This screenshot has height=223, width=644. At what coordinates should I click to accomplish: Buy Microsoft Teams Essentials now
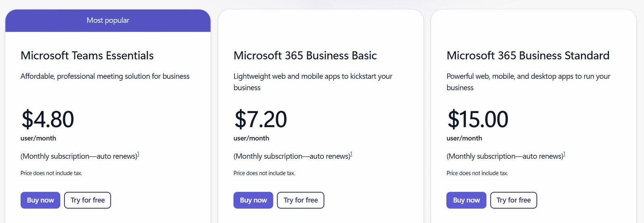[x=40, y=200]
